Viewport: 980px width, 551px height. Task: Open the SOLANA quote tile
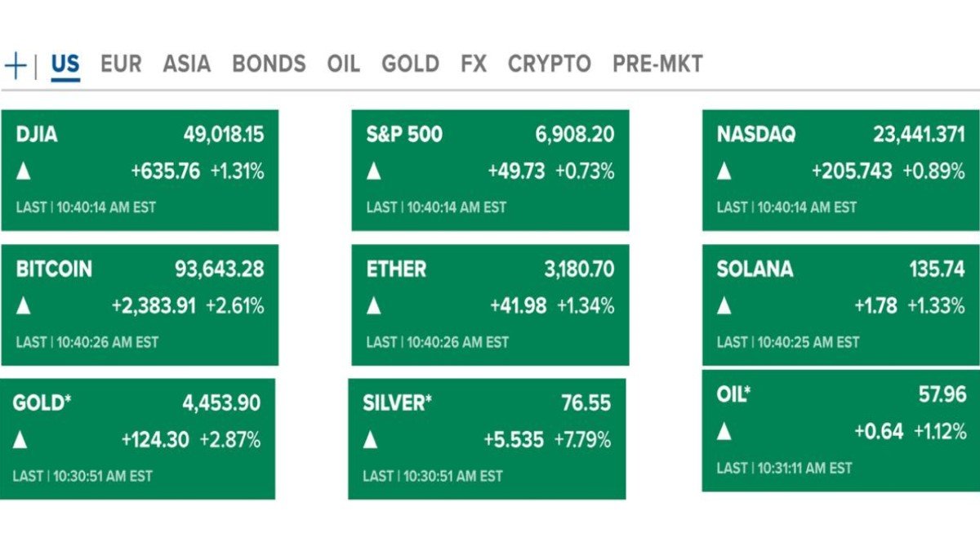pos(840,300)
